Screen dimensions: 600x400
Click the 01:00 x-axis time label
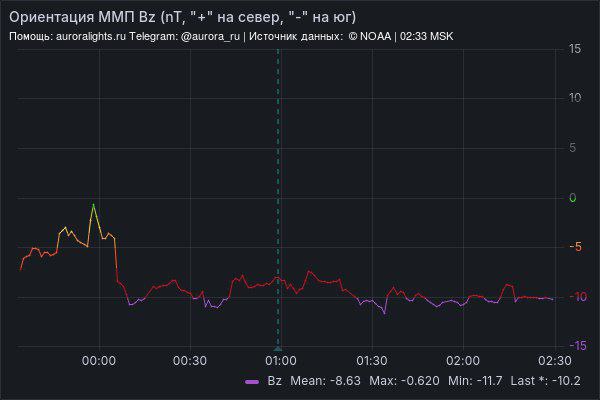(x=281, y=361)
